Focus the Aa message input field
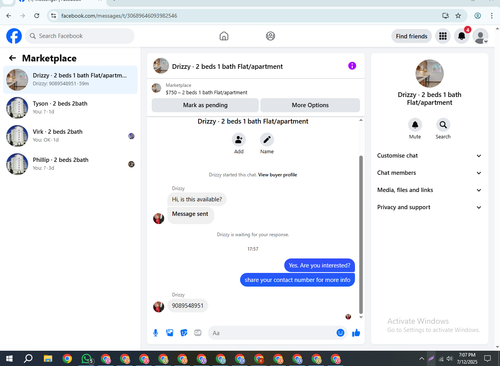This screenshot has height=366, width=500. click(x=272, y=333)
